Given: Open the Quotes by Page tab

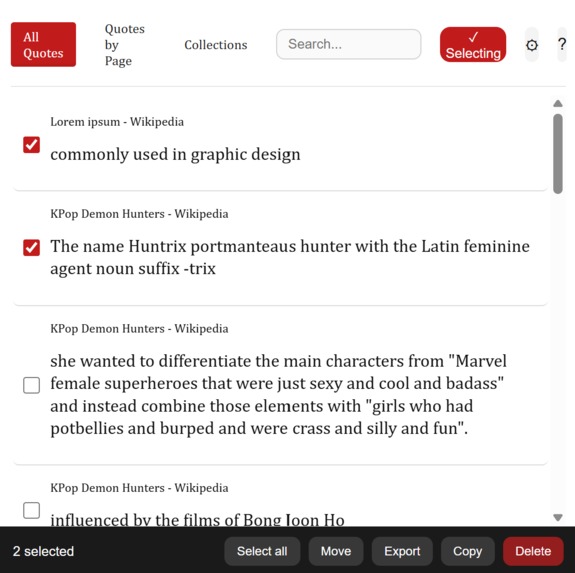Looking at the screenshot, I should tap(125, 45).
